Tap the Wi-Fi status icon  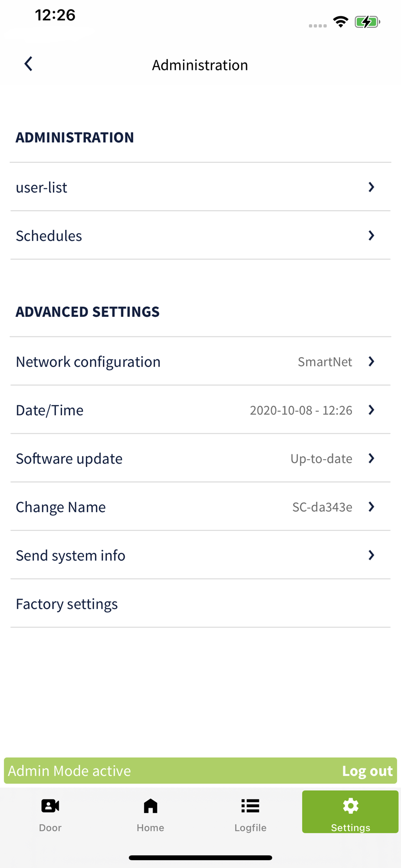coord(341,22)
